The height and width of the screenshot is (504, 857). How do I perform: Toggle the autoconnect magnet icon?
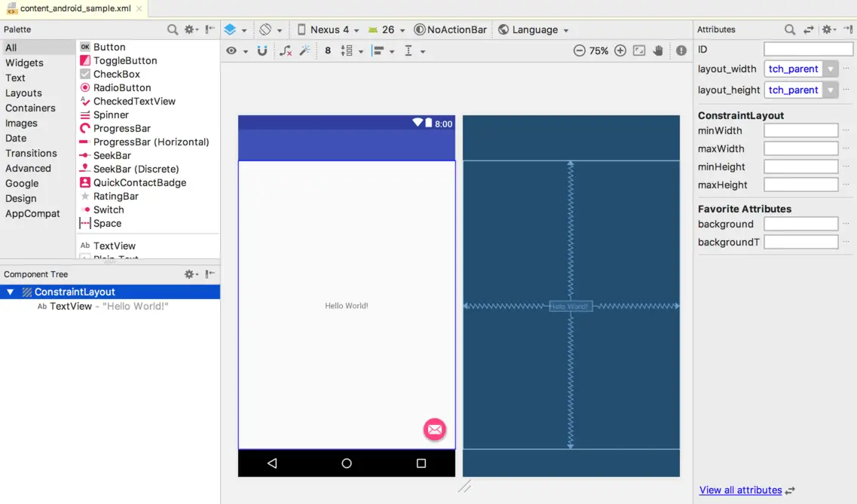[x=262, y=51]
